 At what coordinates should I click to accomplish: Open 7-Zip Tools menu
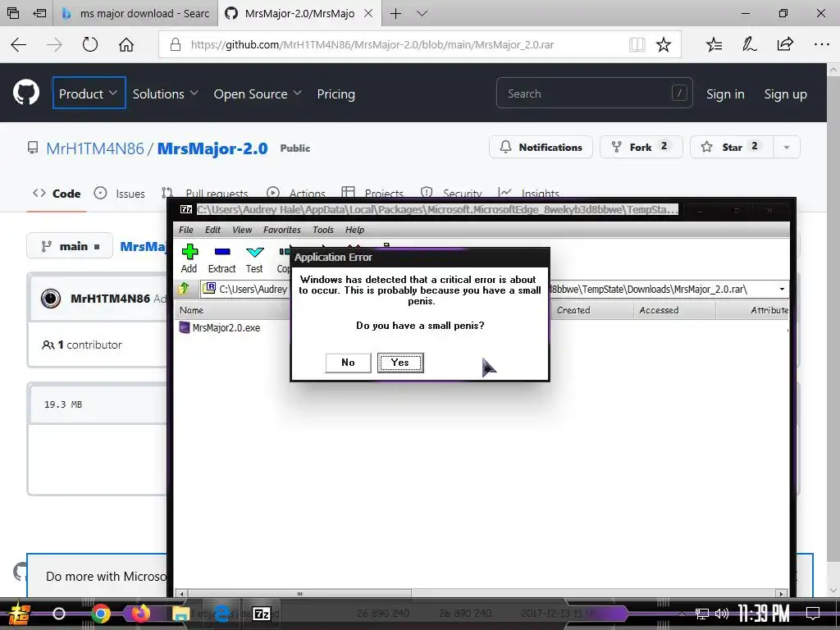pos(323,230)
